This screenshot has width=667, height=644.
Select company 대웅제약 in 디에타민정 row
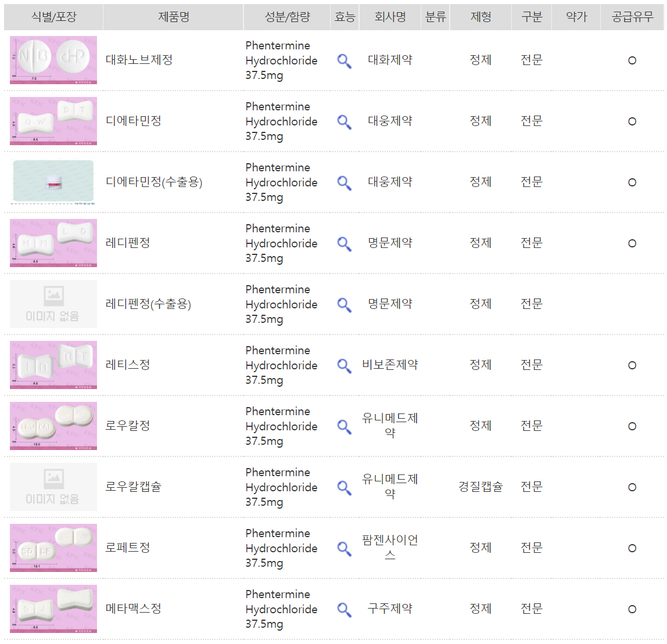[390, 121]
